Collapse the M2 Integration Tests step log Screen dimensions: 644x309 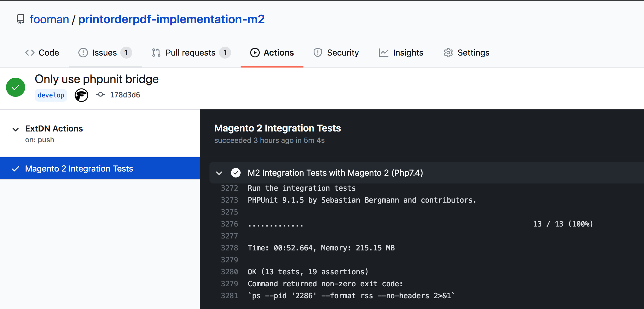tap(219, 173)
